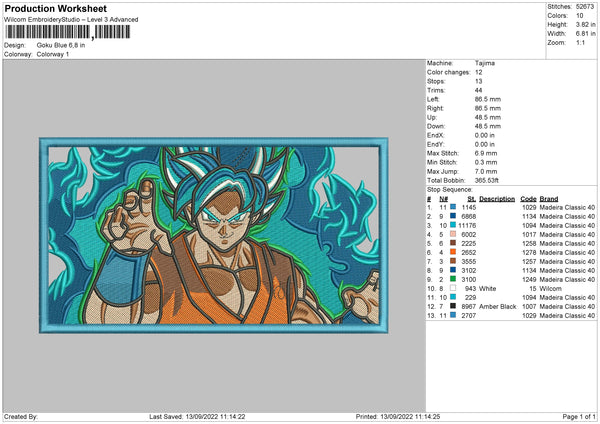Select the Total Bobbin value 365.53ft
600x424 pixels.
pos(487,180)
